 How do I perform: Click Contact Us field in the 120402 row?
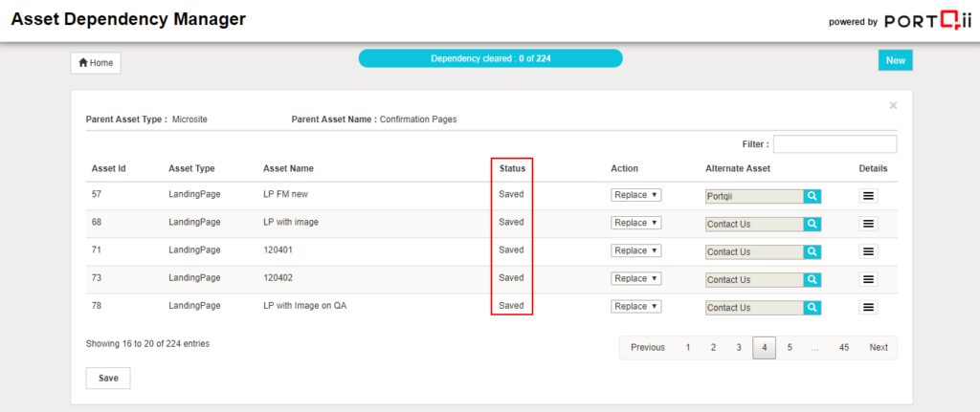754,280
